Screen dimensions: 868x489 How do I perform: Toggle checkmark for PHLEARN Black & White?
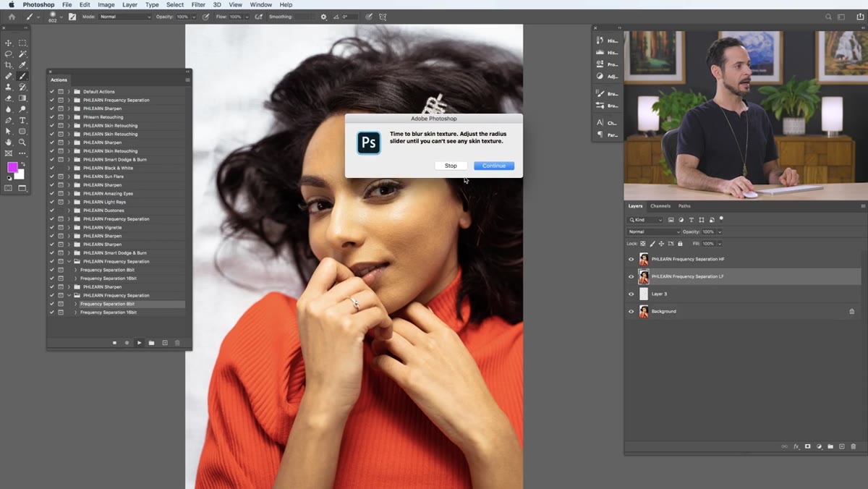[x=51, y=168]
